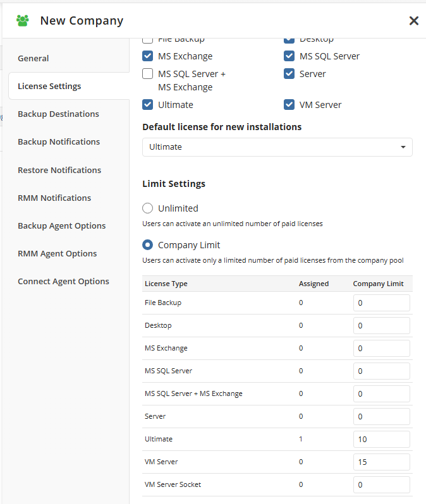Click the green New Company group icon
The height and width of the screenshot is (504, 426).
(x=23, y=21)
